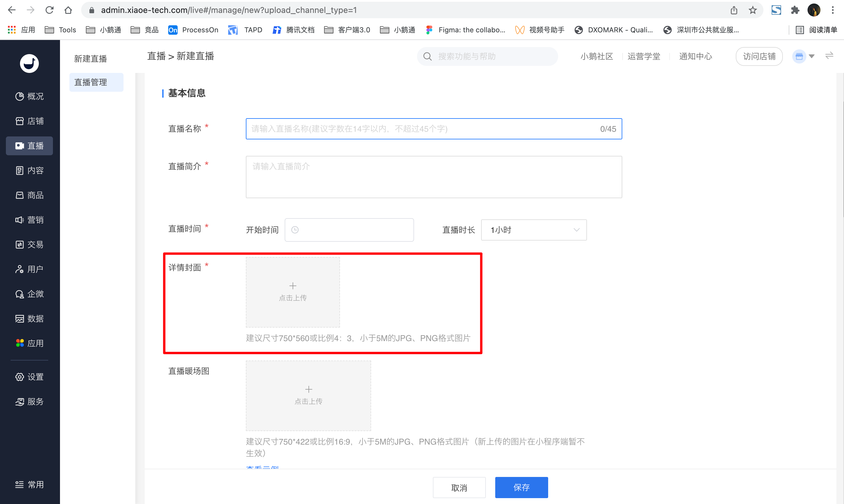844x504 pixels.
Task: Open the browser extensions puzzle icon
Action: pos(795,10)
